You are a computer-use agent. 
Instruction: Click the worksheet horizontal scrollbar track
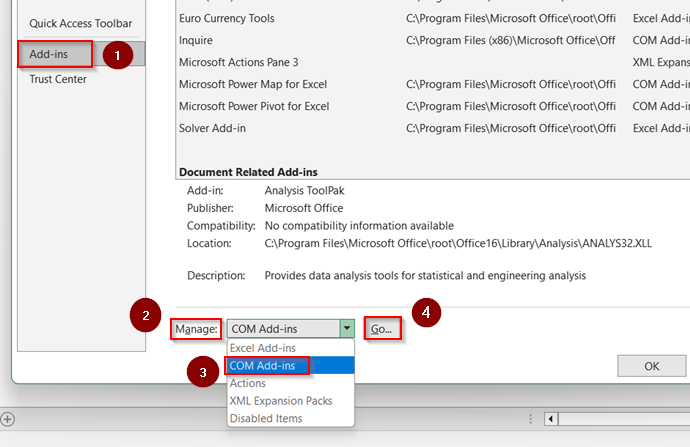coord(624,419)
